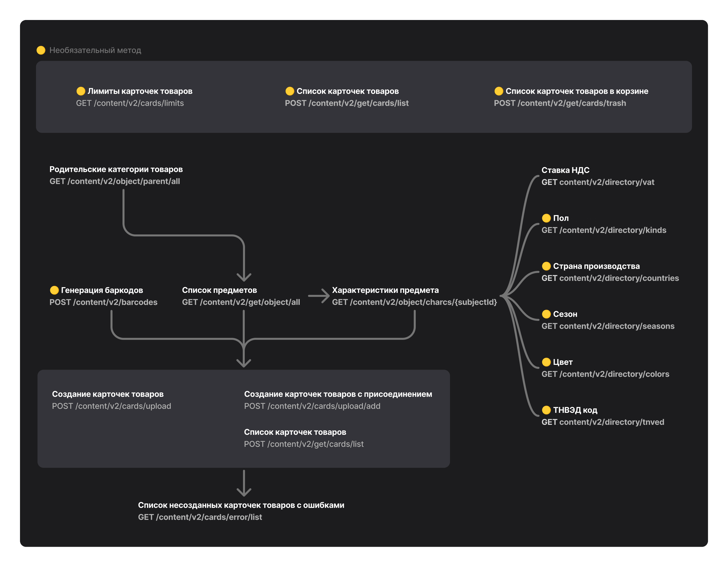Click the legend dot for Необязательный метод
This screenshot has width=728, height=567.
point(41,50)
